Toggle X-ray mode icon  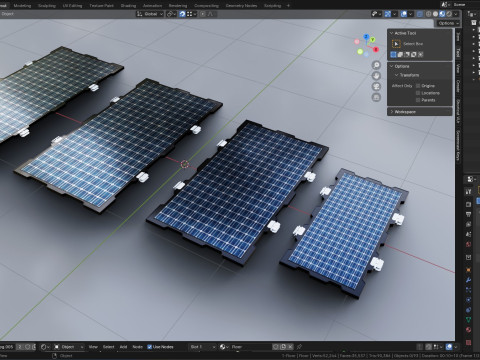(420, 14)
